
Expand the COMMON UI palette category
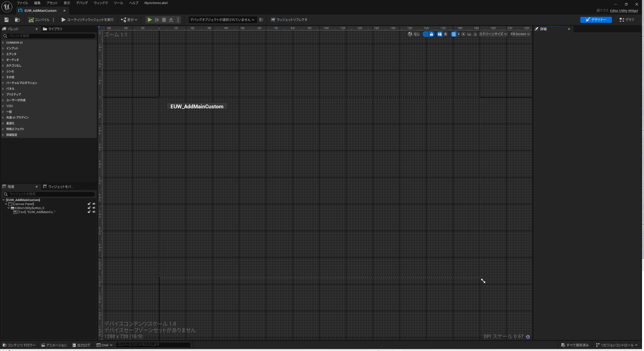(3, 43)
